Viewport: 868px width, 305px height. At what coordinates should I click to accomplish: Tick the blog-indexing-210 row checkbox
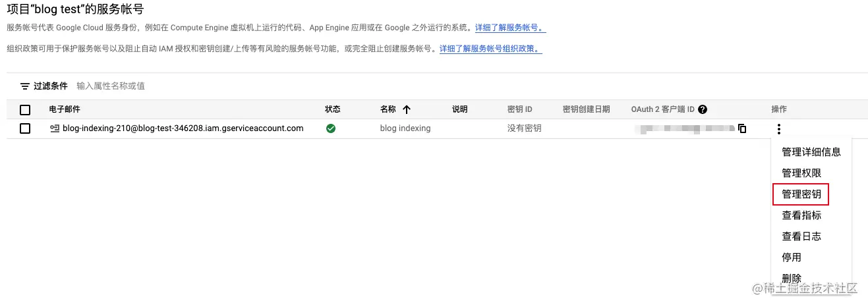[25, 128]
